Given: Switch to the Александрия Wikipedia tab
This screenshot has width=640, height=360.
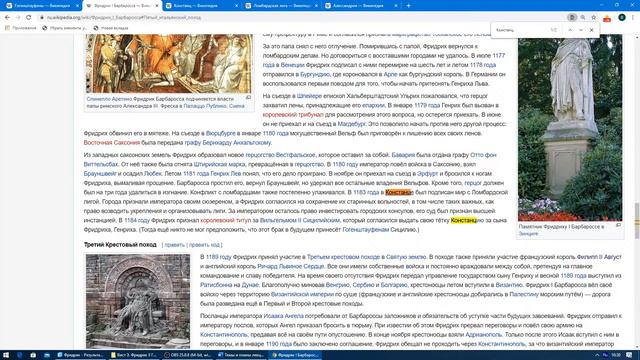Looking at the screenshot, I should 360,6.
